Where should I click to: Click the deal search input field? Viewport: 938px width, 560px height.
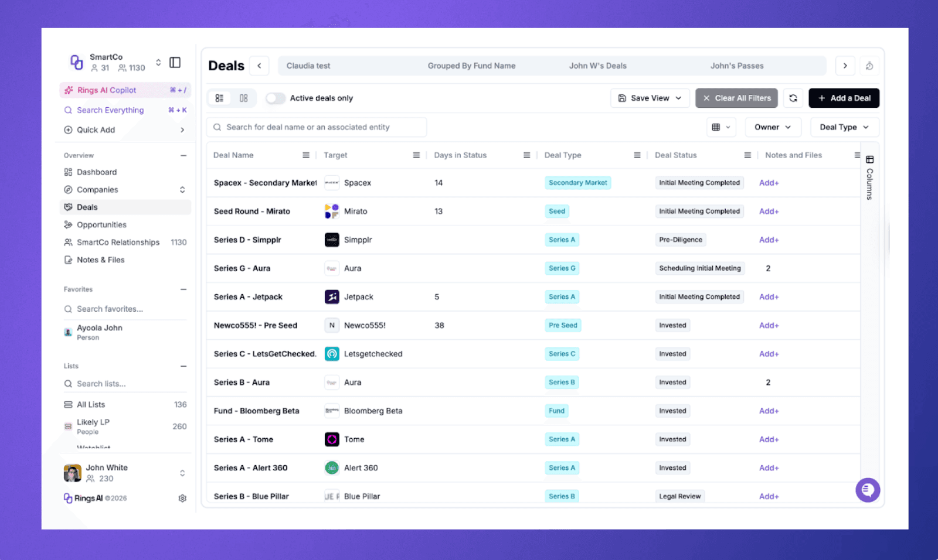pos(317,127)
